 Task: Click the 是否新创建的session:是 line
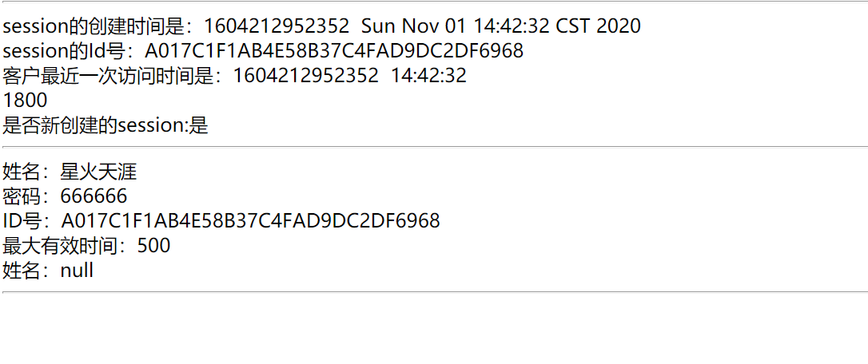[106, 125]
